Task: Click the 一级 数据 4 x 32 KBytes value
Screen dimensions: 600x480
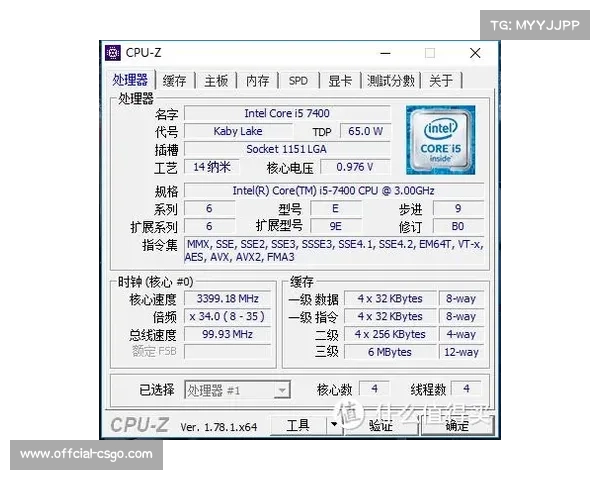Action: coord(390,299)
